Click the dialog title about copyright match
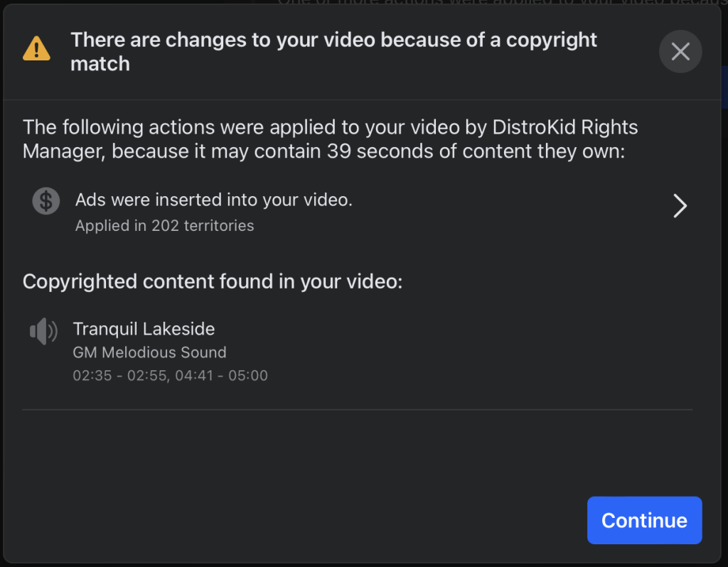728x567 pixels. tap(333, 51)
